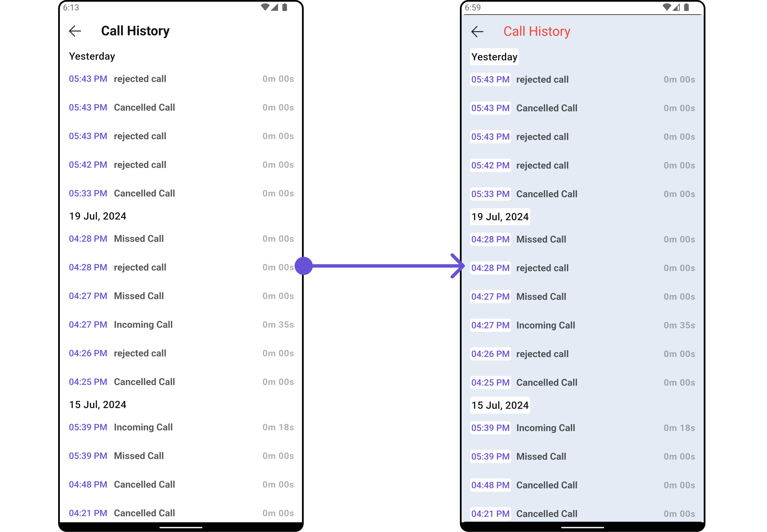Tap highlighted 05:33 PM time chip
This screenshot has width=767, height=532.
pos(490,194)
